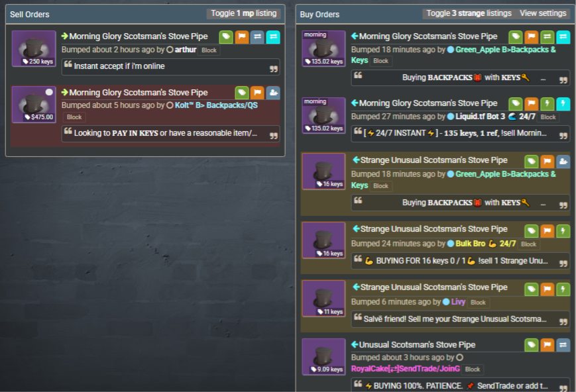Block Bulk Bro 24/7
This screenshot has width=576, height=392.
click(528, 244)
